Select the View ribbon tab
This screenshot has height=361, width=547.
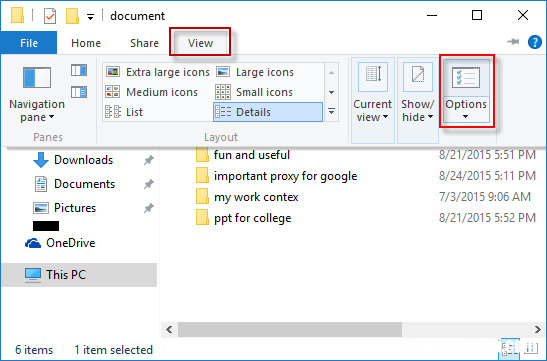200,43
